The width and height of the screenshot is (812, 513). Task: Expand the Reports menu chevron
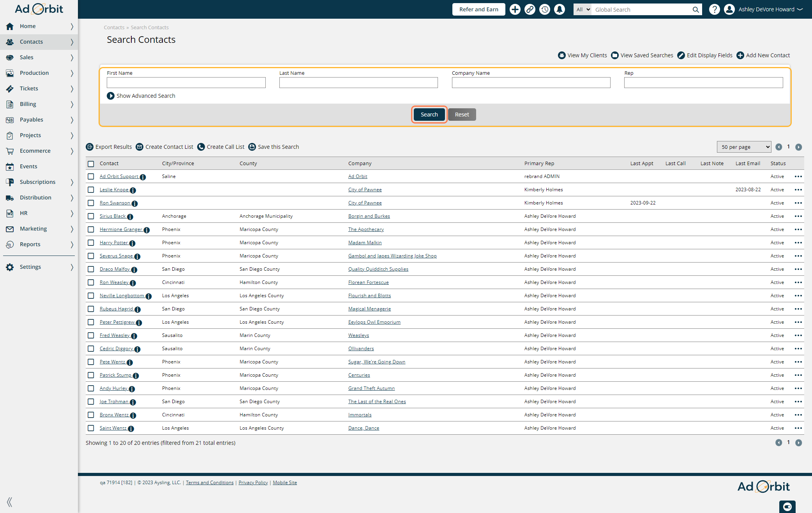click(72, 244)
